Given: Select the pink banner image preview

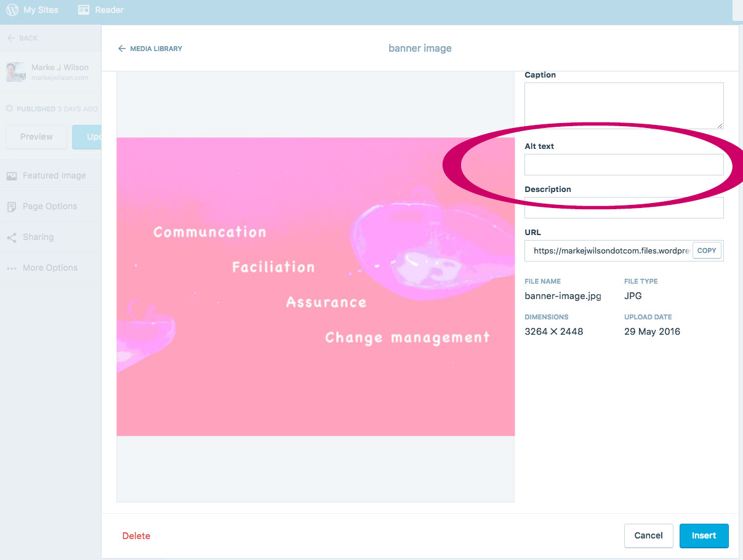Looking at the screenshot, I should (315, 286).
